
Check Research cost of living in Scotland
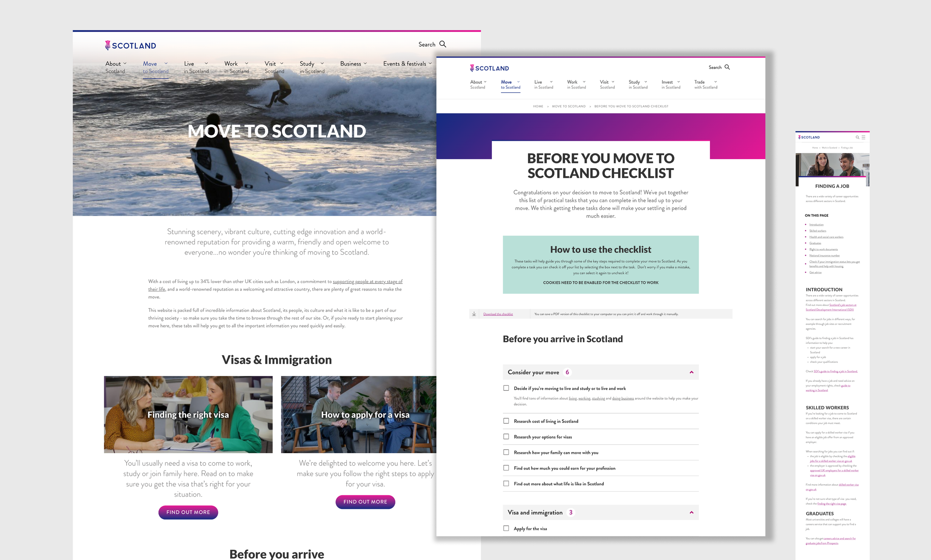pyautogui.click(x=506, y=421)
